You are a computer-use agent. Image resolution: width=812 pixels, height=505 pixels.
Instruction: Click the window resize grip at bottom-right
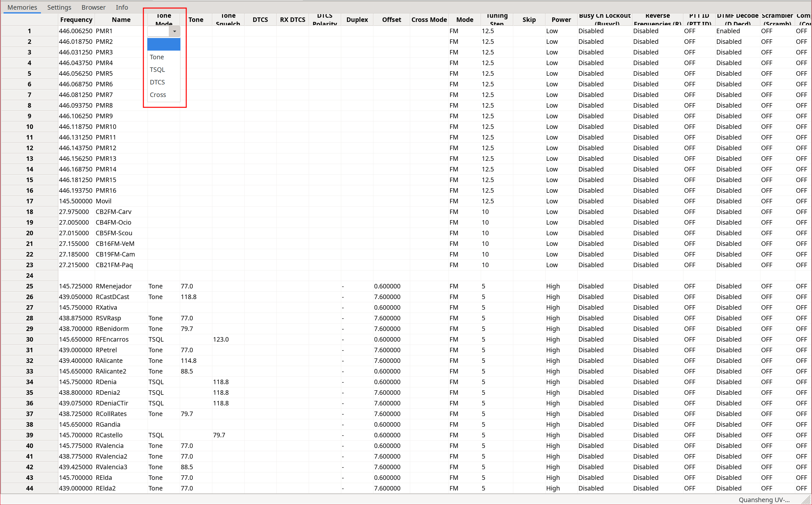(x=807, y=501)
